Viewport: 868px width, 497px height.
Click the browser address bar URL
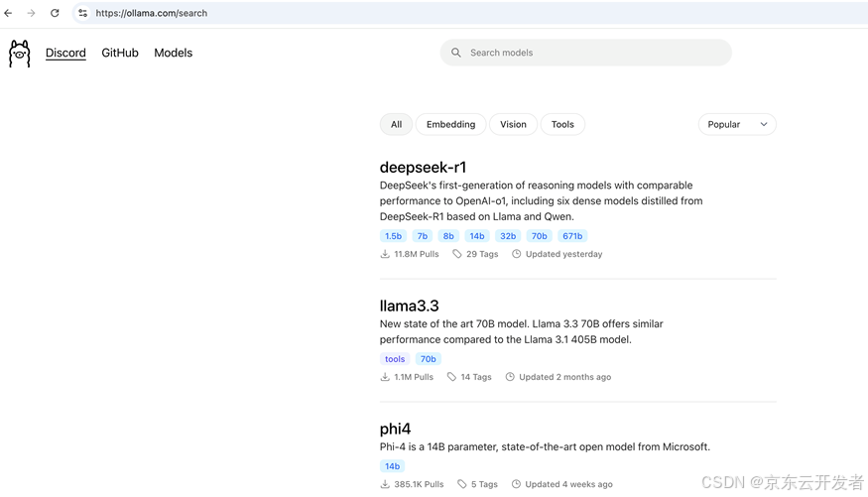coord(151,13)
